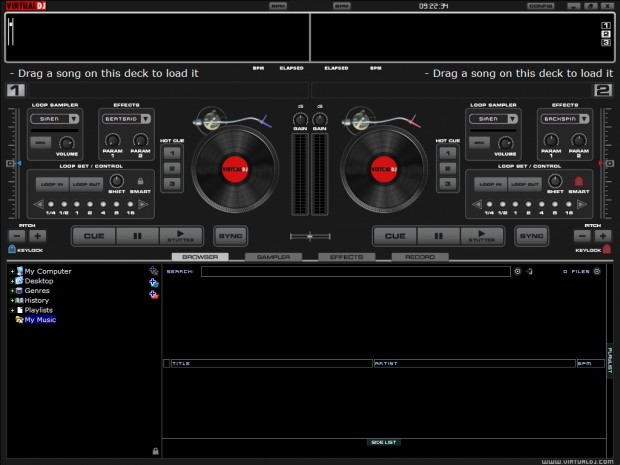Click left deck Loop In button

(x=52, y=184)
